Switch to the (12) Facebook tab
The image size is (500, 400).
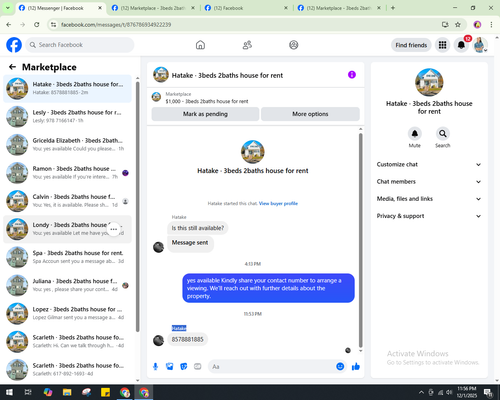[247, 8]
